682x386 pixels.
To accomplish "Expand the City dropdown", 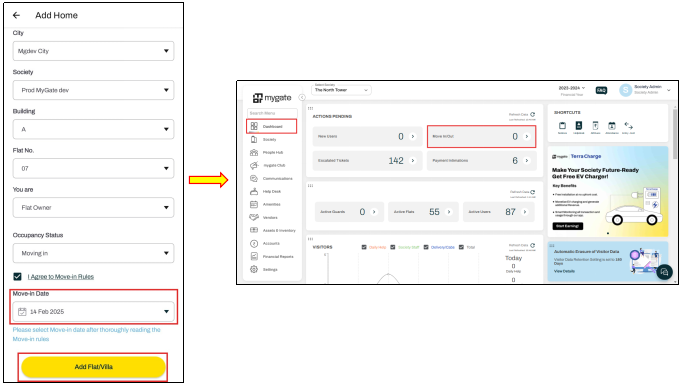I will (x=94, y=51).
